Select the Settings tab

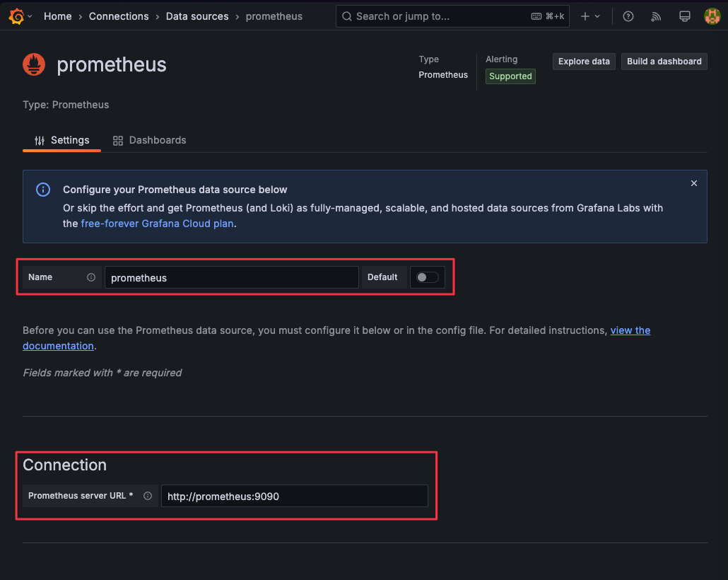click(62, 140)
